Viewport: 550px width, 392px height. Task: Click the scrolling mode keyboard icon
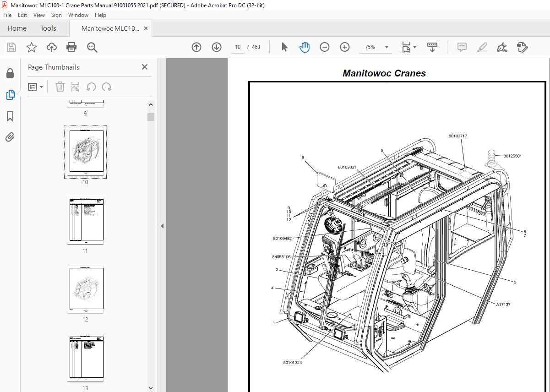pos(432,47)
